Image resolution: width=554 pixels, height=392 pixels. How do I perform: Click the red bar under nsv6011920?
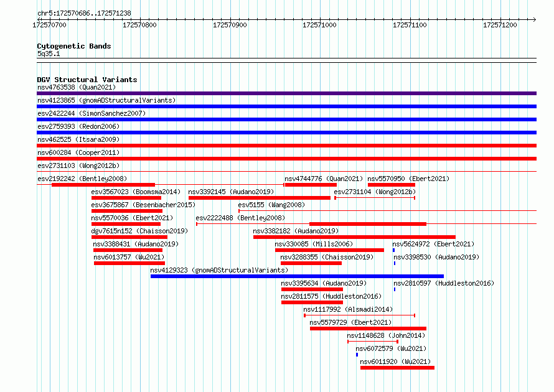click(x=398, y=368)
